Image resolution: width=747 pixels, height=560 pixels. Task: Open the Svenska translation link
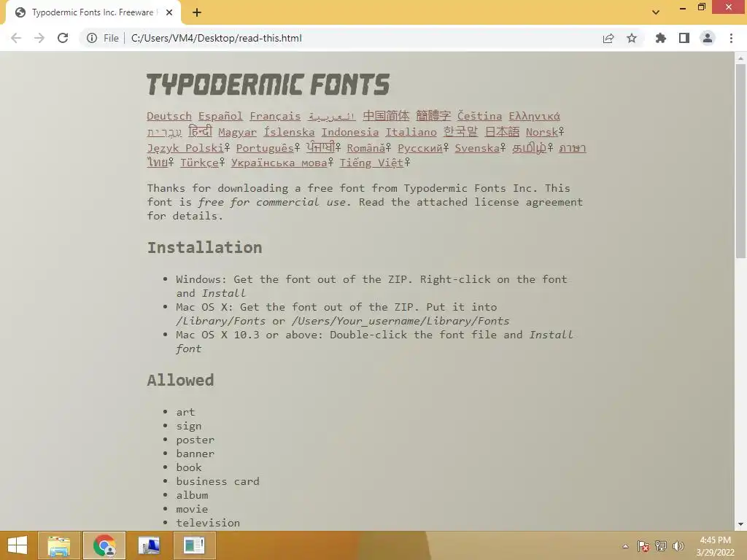click(477, 148)
